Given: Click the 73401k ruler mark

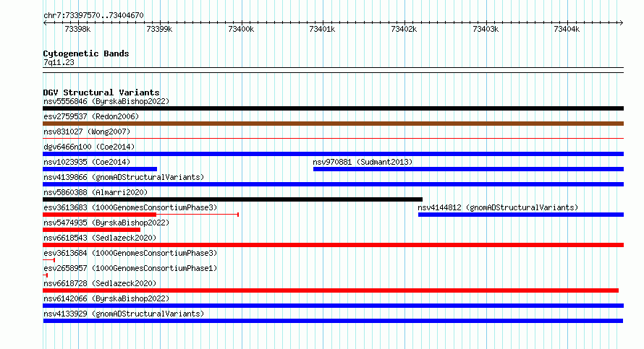Looking at the screenshot, I should click(323, 29).
